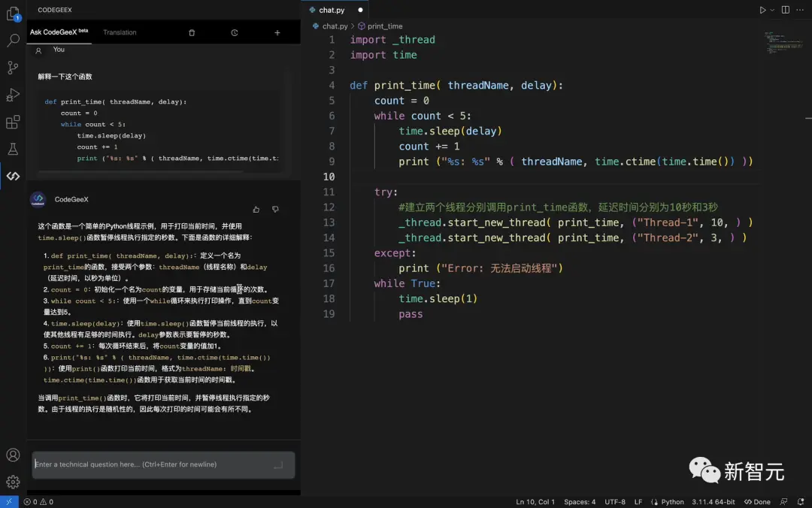The width and height of the screenshot is (812, 508).
Task: Open Run and Debug view
Action: [13, 95]
